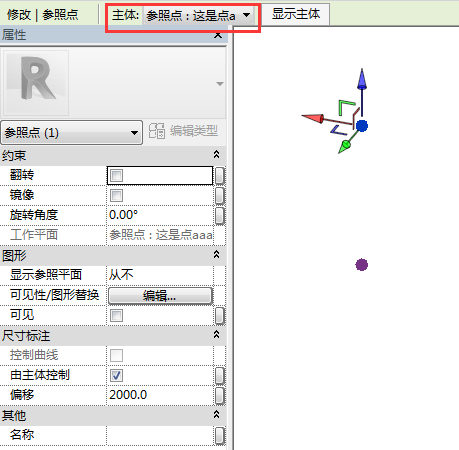Collapse the 尺寸标注 dimensions section
This screenshot has width=459, height=450.
click(x=216, y=334)
